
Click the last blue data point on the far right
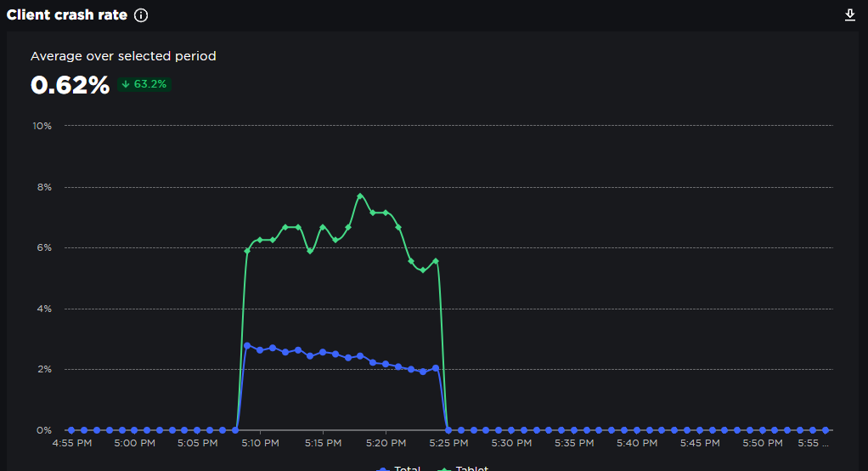point(826,430)
